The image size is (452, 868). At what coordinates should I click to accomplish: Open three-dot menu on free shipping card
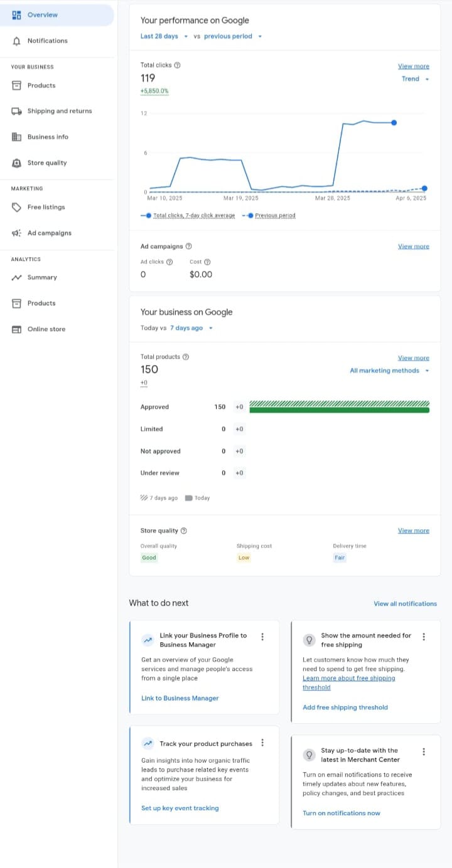coord(424,637)
